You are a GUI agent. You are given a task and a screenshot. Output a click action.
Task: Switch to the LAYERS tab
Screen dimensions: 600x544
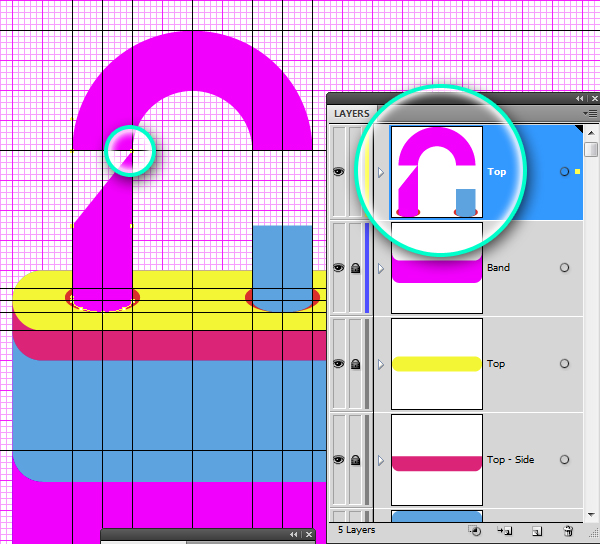352,114
